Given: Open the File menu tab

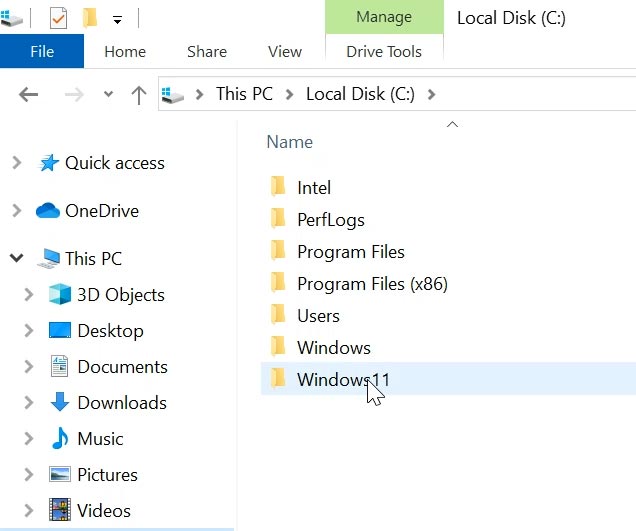Looking at the screenshot, I should (42, 52).
